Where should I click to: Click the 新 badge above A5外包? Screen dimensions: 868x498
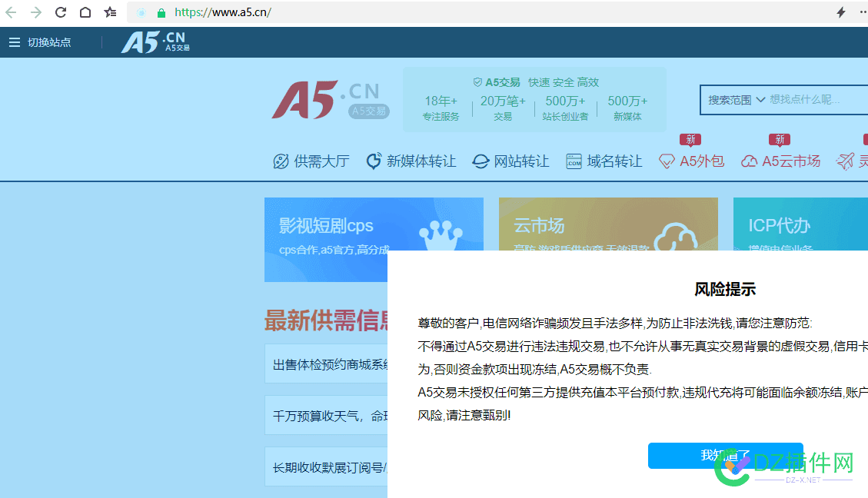690,139
